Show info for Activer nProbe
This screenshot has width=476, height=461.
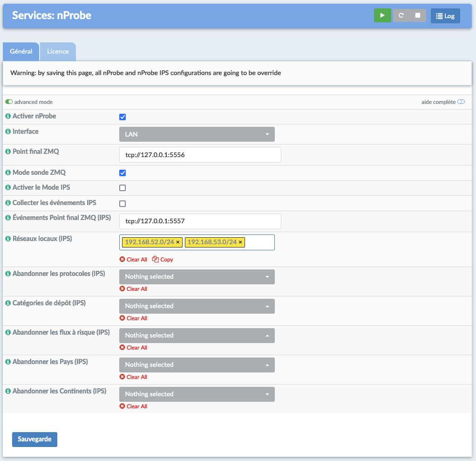[x=8, y=116]
